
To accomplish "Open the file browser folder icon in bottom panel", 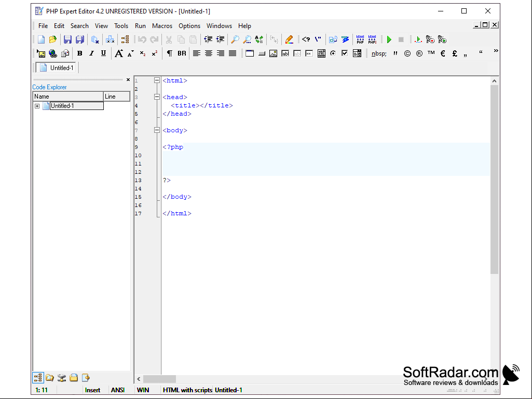I will pyautogui.click(x=50, y=378).
